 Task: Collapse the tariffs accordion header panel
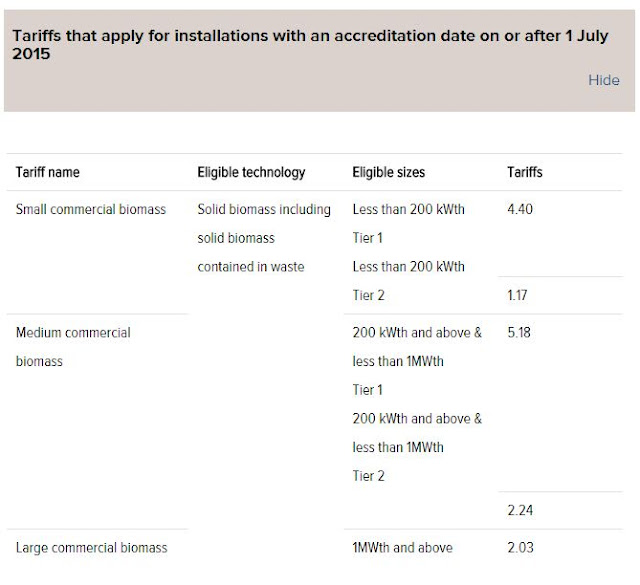(319, 61)
